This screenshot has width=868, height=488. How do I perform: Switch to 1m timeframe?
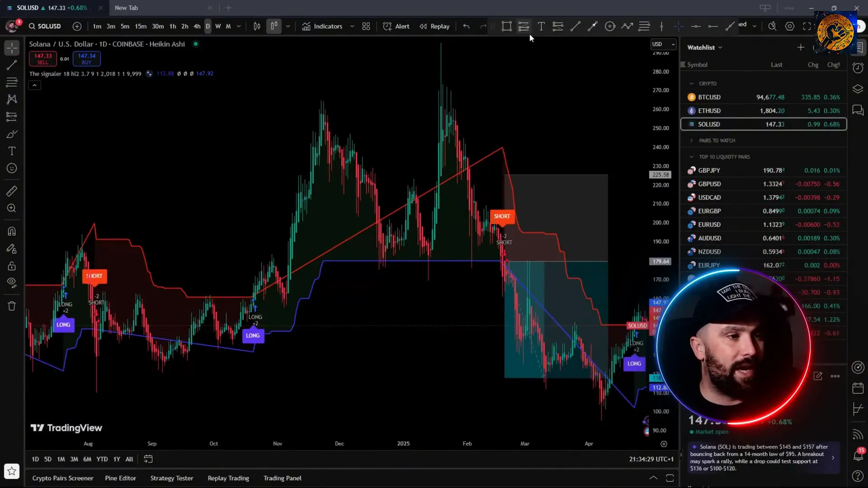click(x=97, y=26)
